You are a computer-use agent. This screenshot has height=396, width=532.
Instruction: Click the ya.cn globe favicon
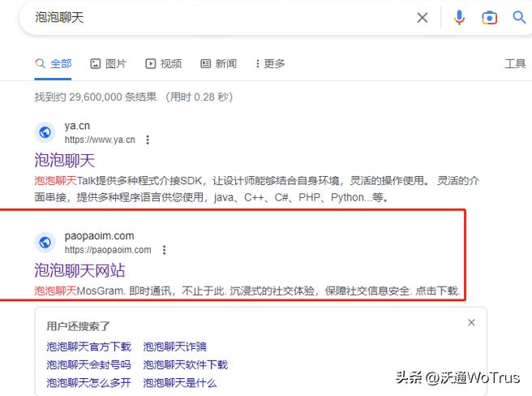coord(45,132)
